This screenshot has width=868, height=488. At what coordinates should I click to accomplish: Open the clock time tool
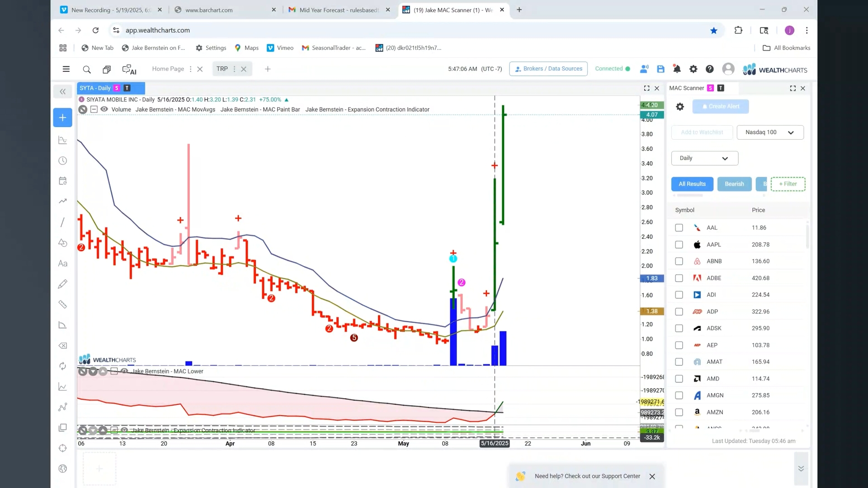(63, 161)
